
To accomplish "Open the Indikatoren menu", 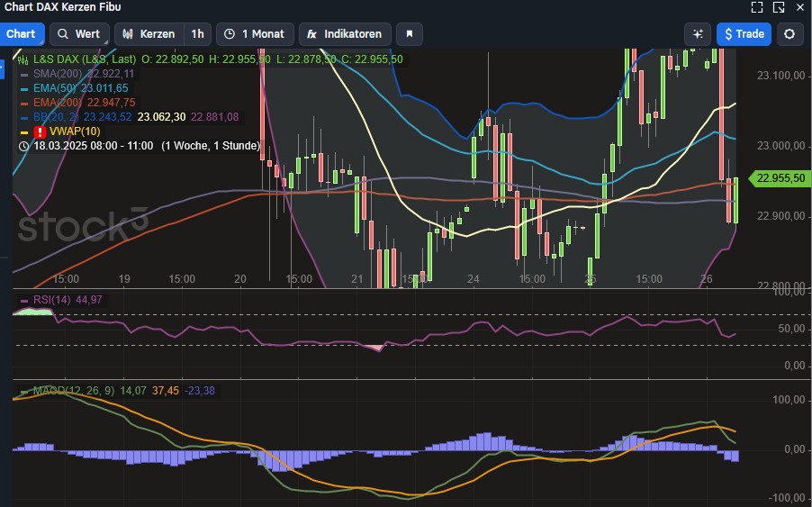I will coord(345,34).
